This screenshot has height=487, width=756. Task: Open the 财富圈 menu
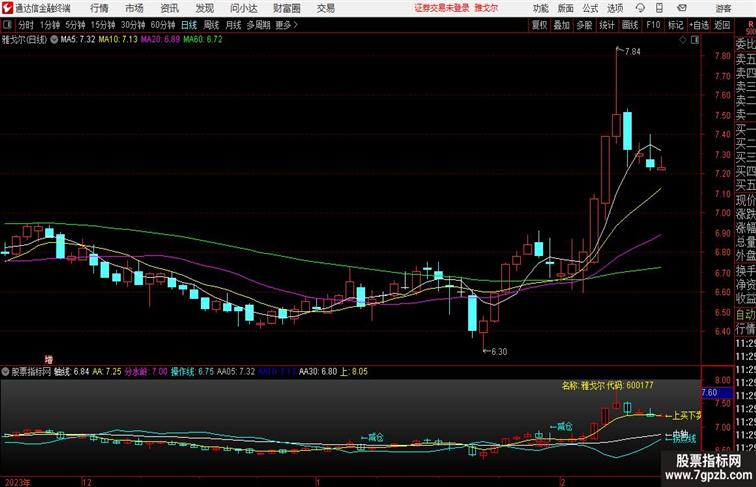click(x=287, y=8)
